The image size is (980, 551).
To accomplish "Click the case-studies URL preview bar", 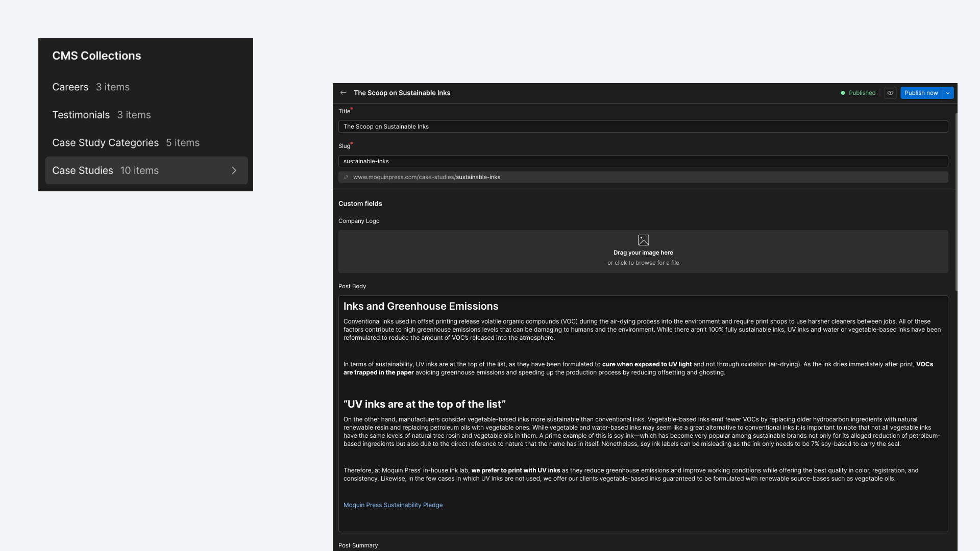I will click(x=643, y=177).
